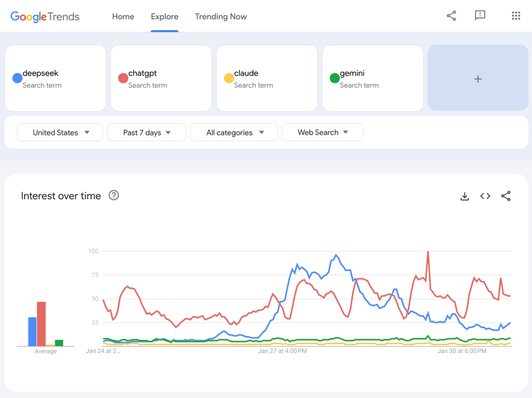
Task: Open the Web Search type dropdown
Action: click(323, 132)
